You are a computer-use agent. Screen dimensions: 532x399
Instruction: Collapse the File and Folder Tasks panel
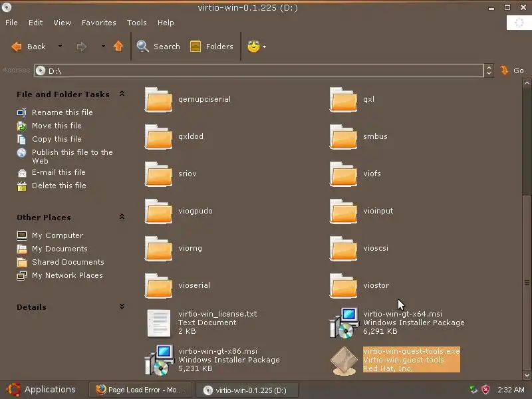tap(122, 94)
